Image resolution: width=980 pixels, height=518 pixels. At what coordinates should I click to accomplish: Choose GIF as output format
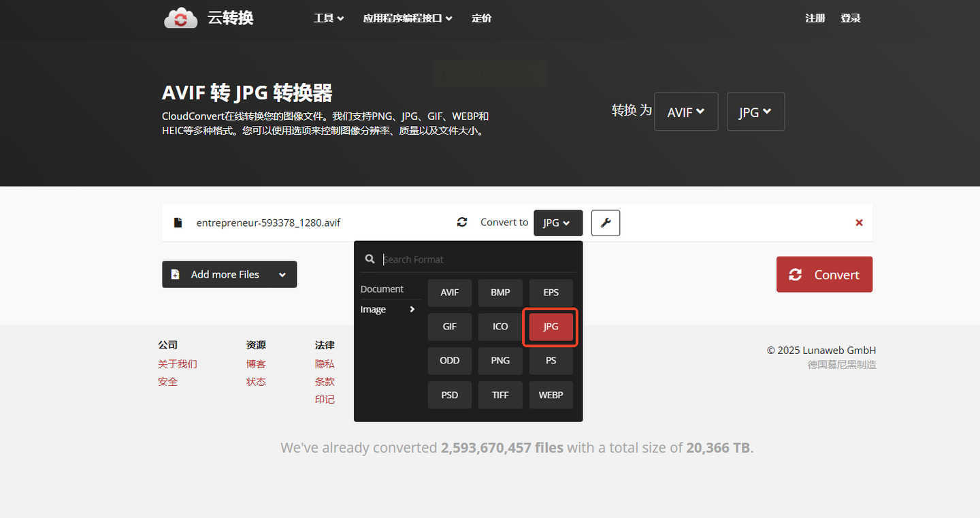coord(450,327)
